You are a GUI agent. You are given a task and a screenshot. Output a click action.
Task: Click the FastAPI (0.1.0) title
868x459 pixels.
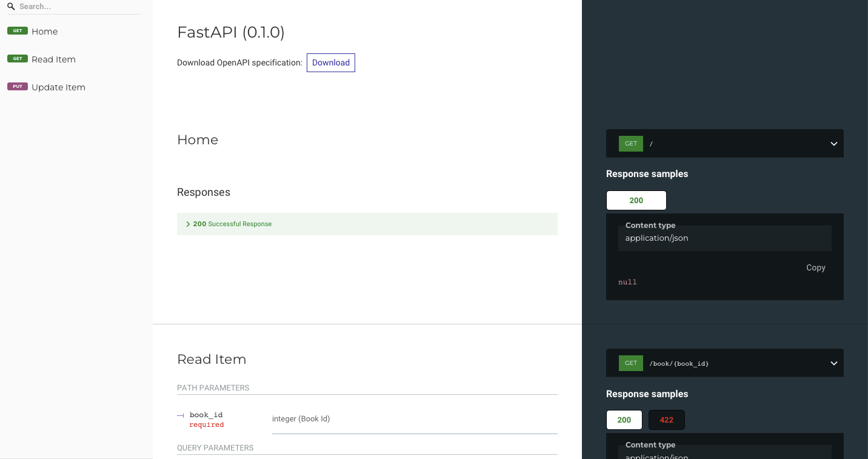tap(231, 32)
